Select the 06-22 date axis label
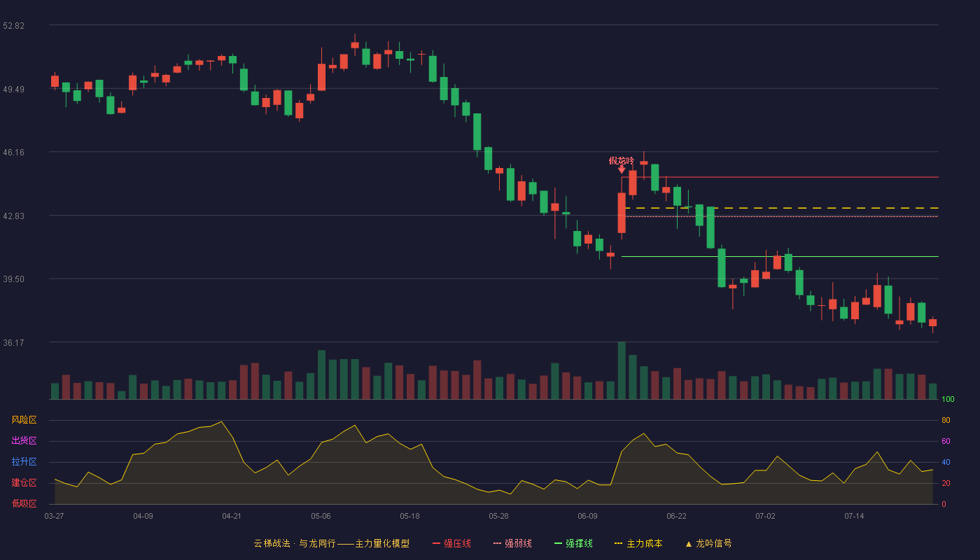980x560 pixels. pos(676,516)
